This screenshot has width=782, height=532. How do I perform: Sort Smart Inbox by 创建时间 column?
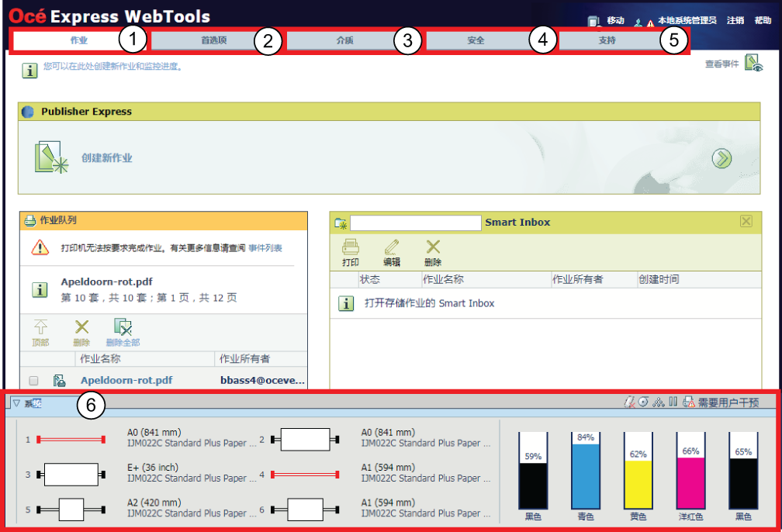pyautogui.click(x=659, y=280)
